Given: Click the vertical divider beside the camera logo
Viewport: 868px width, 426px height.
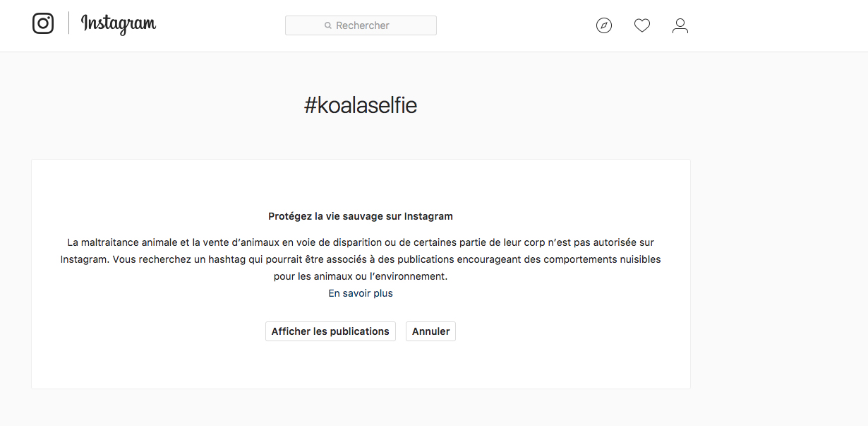Looking at the screenshot, I should [68, 23].
